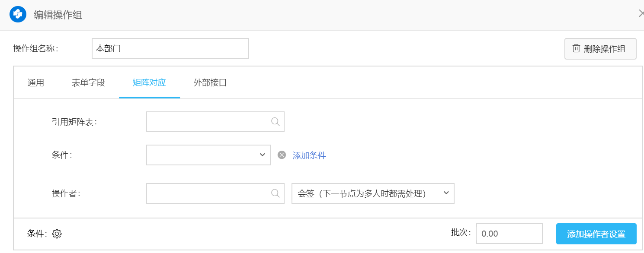Click the 批次 number input field
The height and width of the screenshot is (253, 644).
pos(509,234)
